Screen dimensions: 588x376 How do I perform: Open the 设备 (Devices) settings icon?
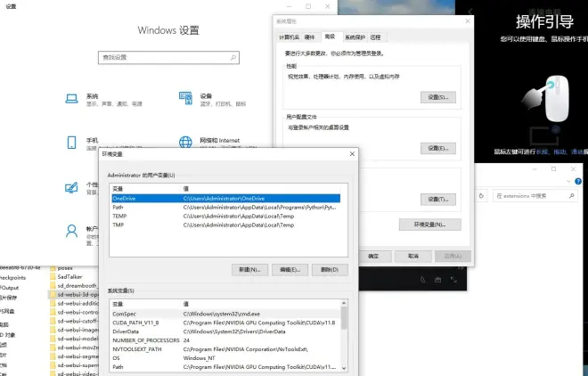184,98
